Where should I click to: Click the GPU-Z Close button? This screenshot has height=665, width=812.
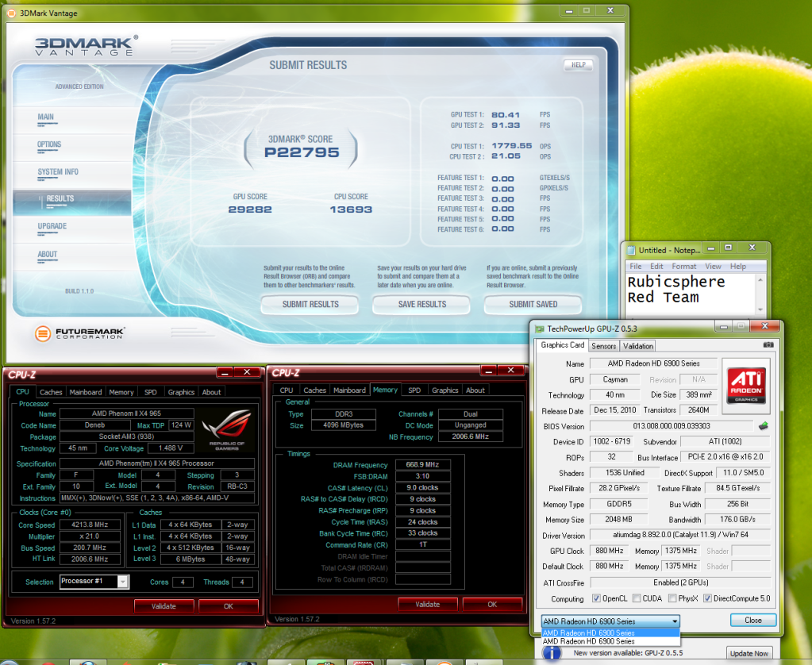pos(753,620)
